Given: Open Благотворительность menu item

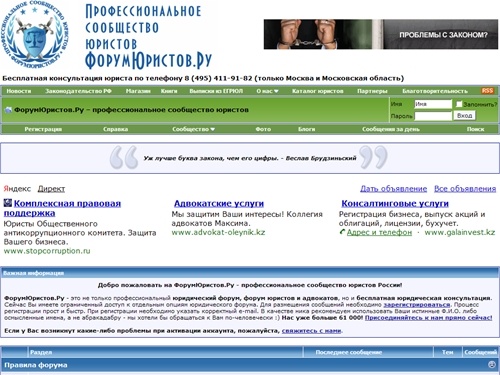Looking at the screenshot, I should (435, 91).
